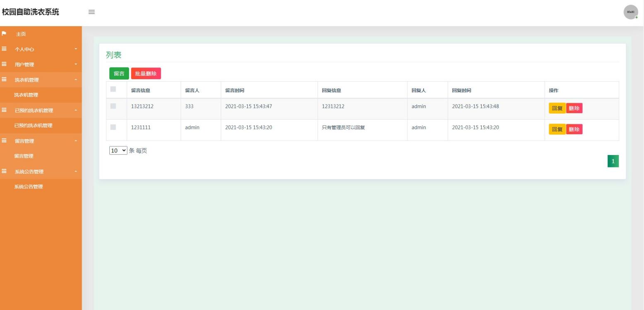Click the flag icon beside 主页
Viewport: 644px width, 310px height.
4,34
